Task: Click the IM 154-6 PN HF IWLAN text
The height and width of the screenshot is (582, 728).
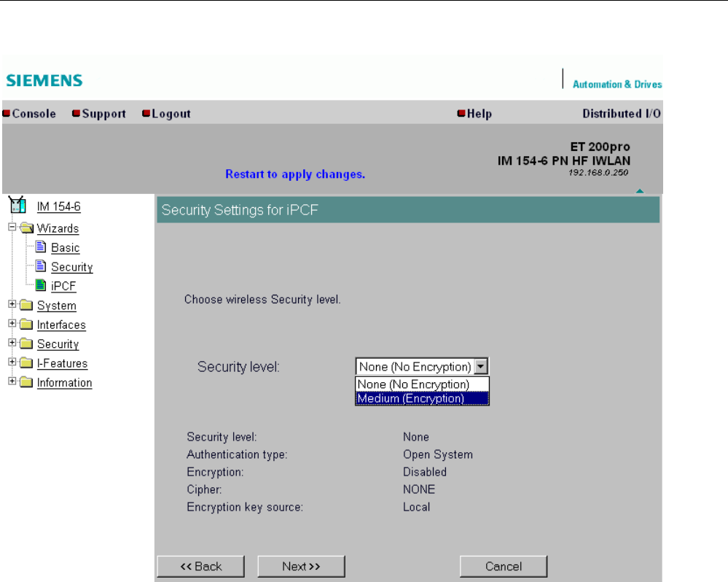Action: (563, 160)
